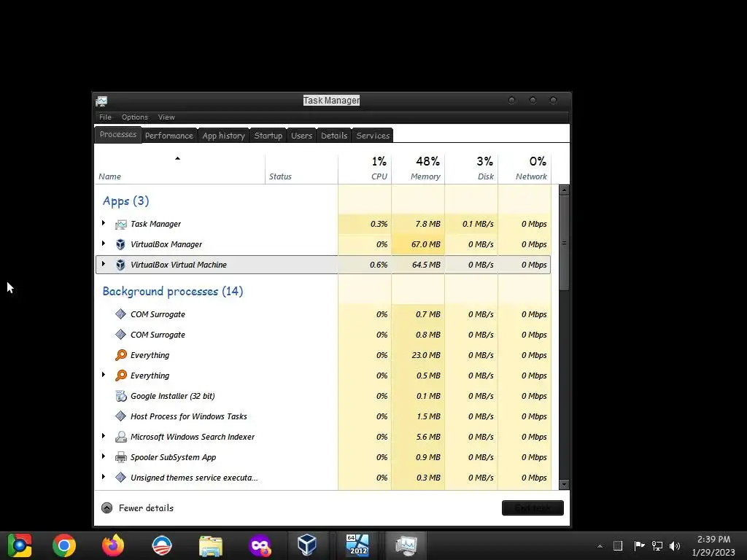Switch to the Details tab
The height and width of the screenshot is (560, 747).
coord(334,136)
